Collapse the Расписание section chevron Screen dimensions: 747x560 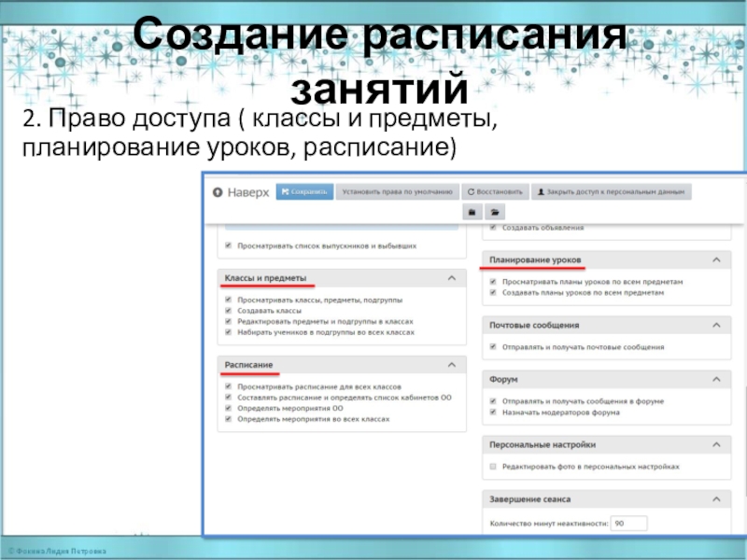[452, 365]
